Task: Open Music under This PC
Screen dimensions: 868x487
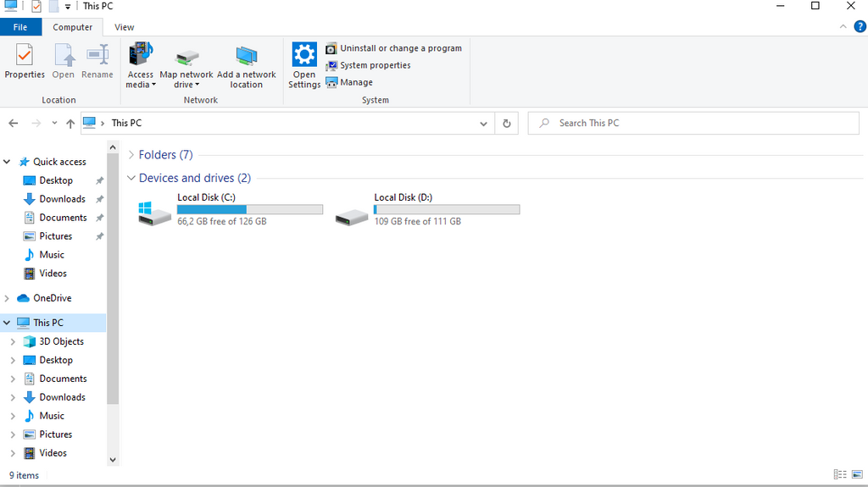Action: (52, 416)
